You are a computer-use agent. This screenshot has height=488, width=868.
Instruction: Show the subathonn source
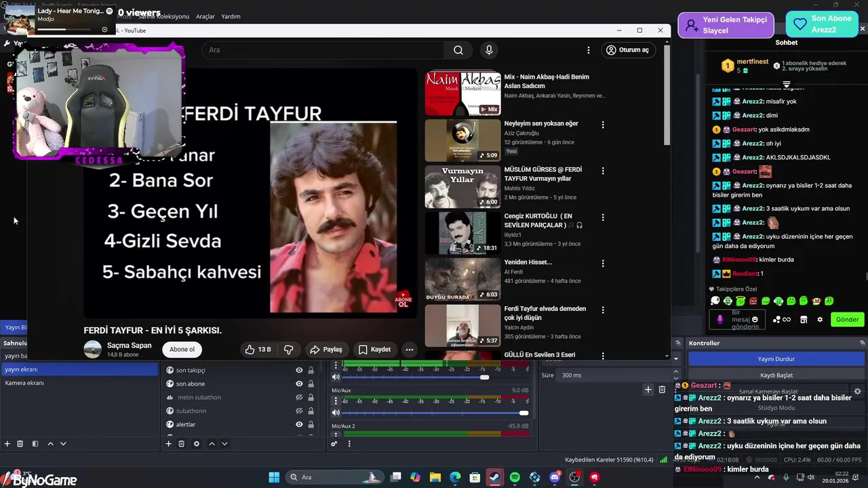(x=299, y=411)
